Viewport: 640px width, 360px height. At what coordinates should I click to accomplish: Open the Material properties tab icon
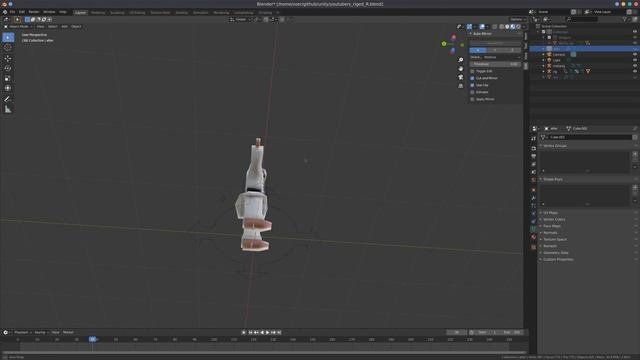point(533,237)
